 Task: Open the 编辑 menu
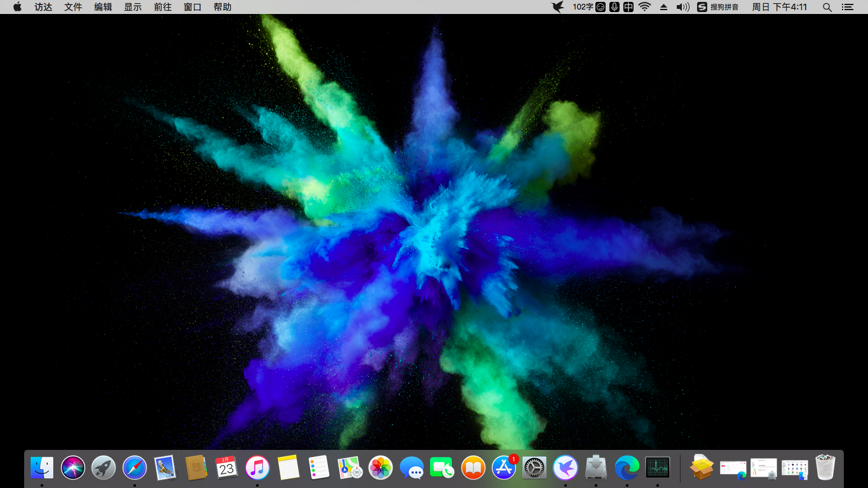point(103,7)
